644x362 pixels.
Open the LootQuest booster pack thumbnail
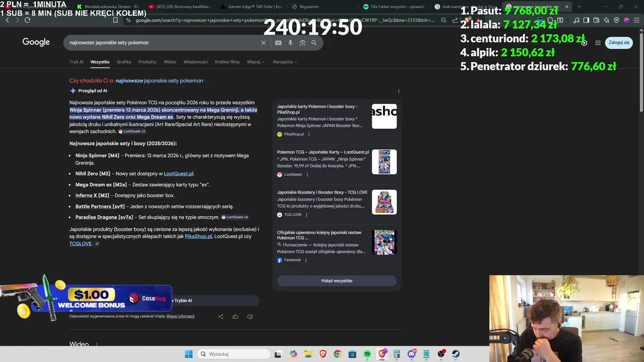click(x=384, y=162)
